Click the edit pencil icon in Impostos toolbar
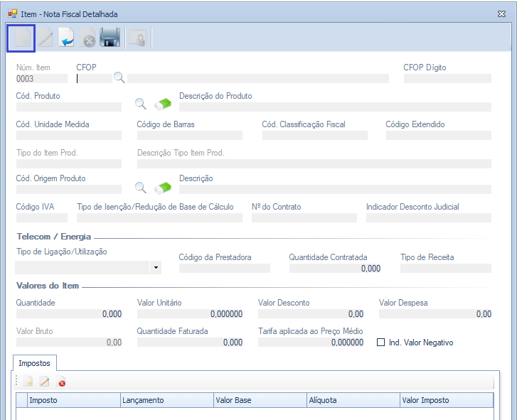Image resolution: width=517 pixels, height=420 pixels. (44, 382)
